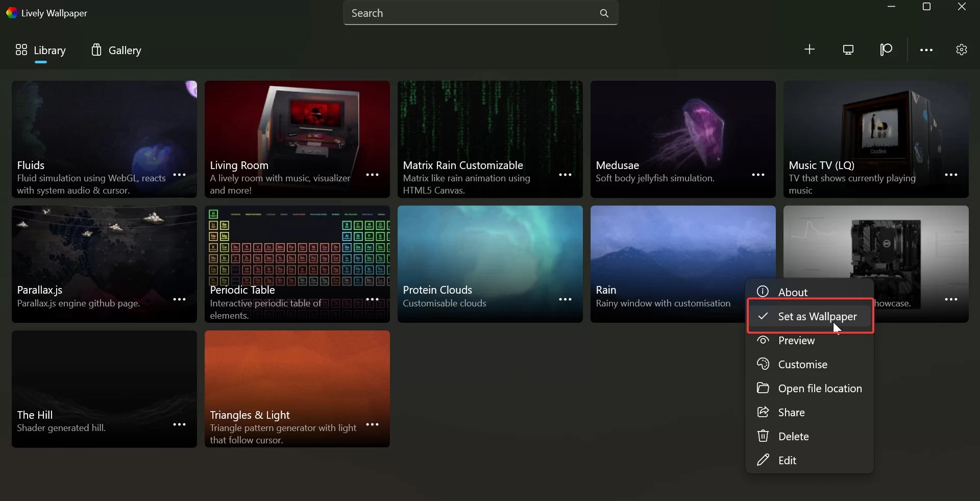980x501 pixels.
Task: Choose Preview in the context menu
Action: (x=810, y=340)
